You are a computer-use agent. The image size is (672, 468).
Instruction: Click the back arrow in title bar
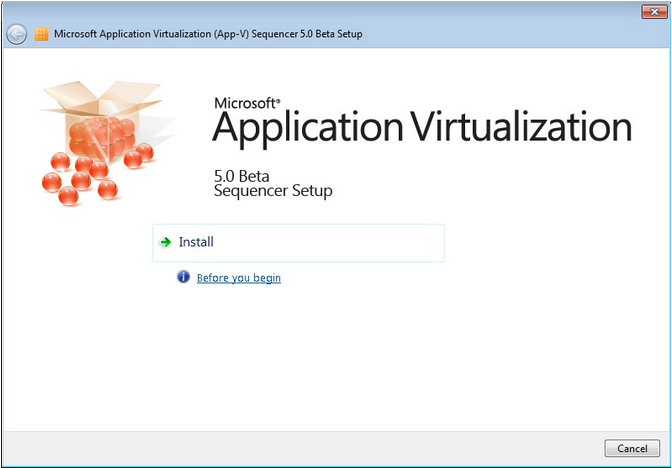coord(16,34)
